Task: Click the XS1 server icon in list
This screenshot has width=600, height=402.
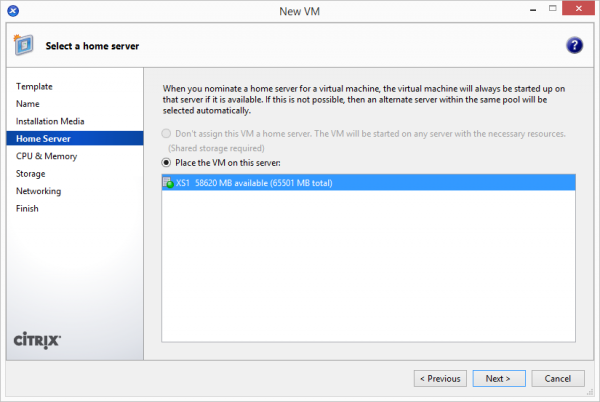Action: pos(167,183)
